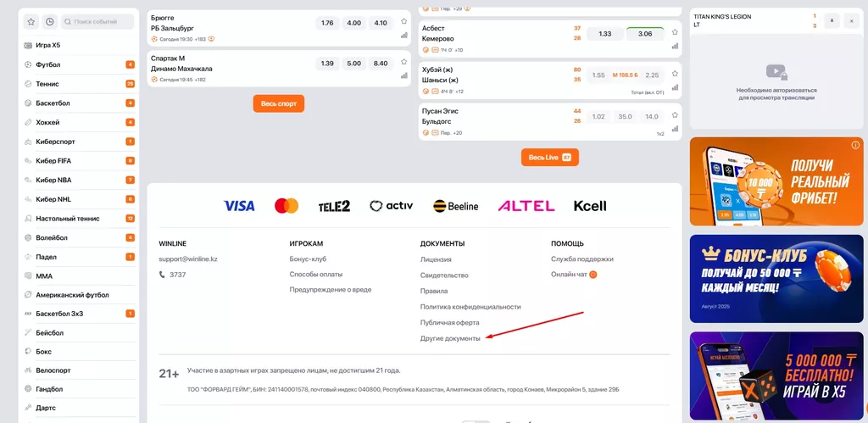The width and height of the screenshot is (868, 423).
Task: Open MMA category
Action: [x=79, y=276]
